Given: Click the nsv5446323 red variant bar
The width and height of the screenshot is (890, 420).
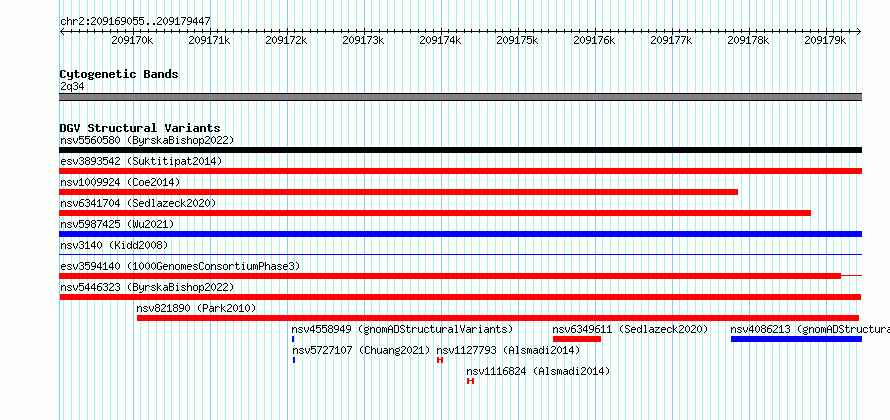Looking at the screenshot, I should point(460,297).
